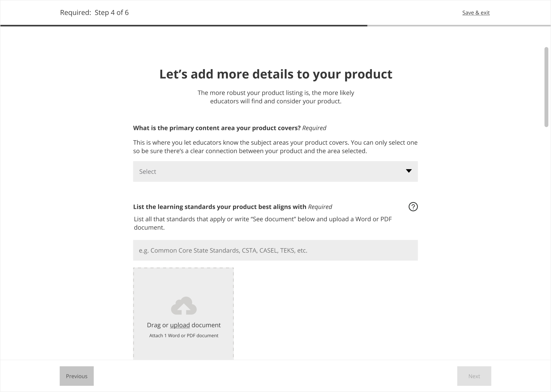Go back with the Previous button

[x=76, y=376]
